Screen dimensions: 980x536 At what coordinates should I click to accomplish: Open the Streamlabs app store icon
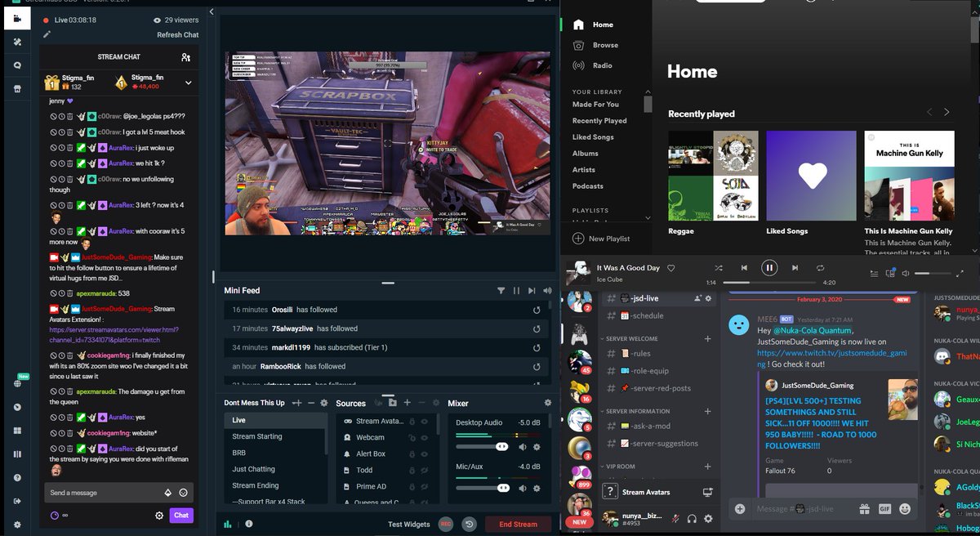point(17,88)
